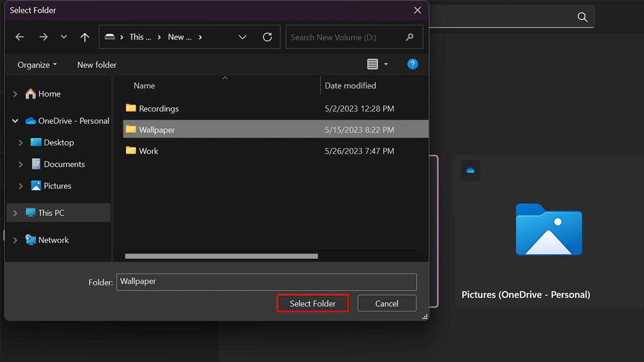This screenshot has width=644, height=362.
Task: Open view options dropdown arrow
Action: click(386, 64)
